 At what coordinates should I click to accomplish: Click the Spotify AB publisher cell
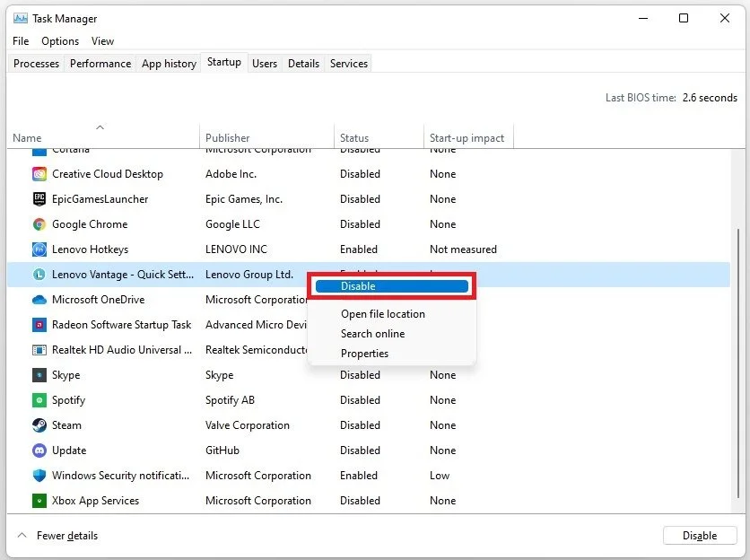pyautogui.click(x=230, y=400)
